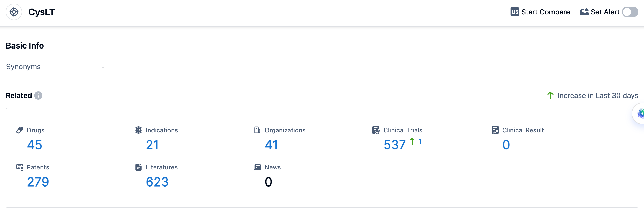Open the 45 related Drugs count

click(x=35, y=145)
